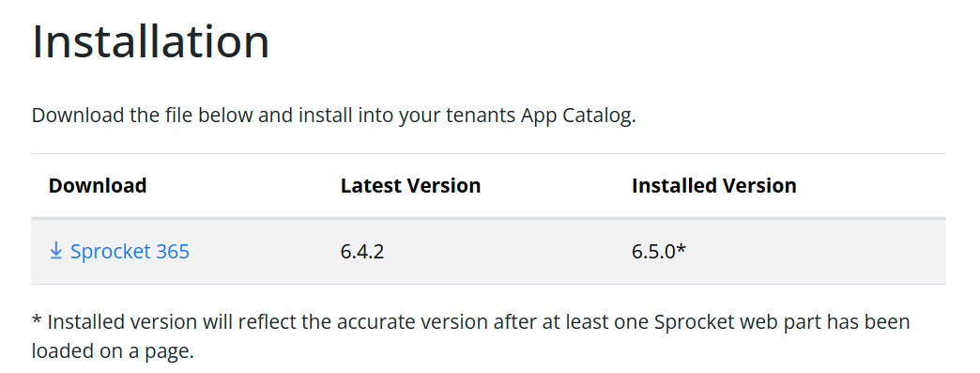Image resolution: width=980 pixels, height=373 pixels.
Task: Click the Installation page heading
Action: 150,41
